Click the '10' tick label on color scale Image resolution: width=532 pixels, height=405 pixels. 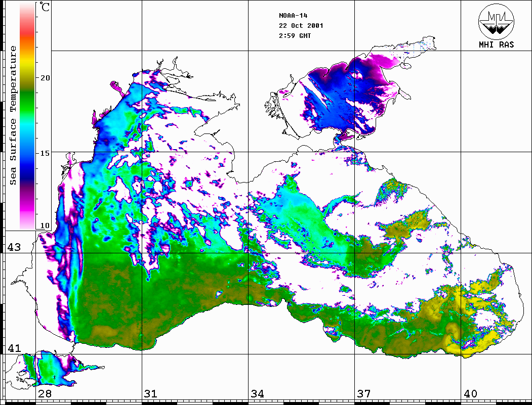click(45, 226)
